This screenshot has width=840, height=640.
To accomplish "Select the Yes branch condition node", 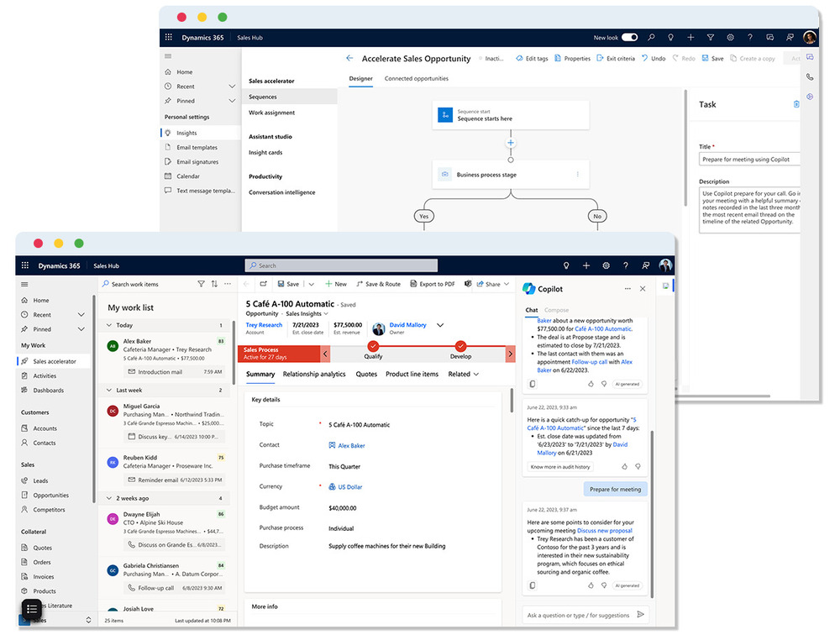I will pos(425,216).
